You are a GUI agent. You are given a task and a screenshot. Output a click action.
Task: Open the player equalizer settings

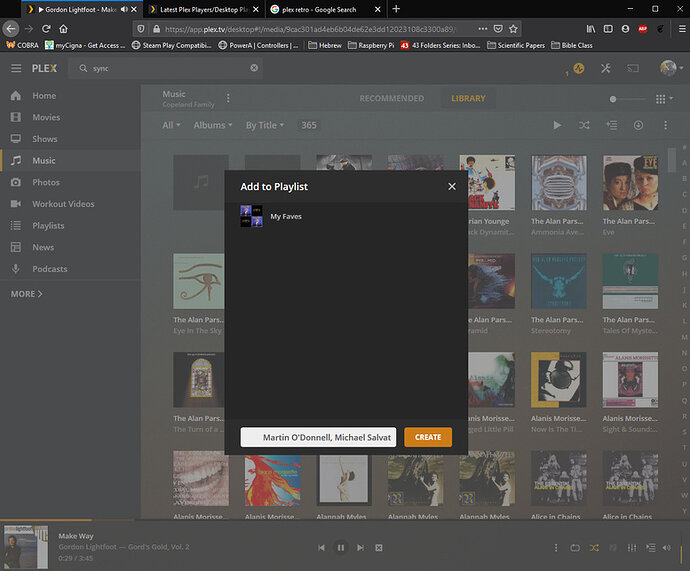point(632,548)
